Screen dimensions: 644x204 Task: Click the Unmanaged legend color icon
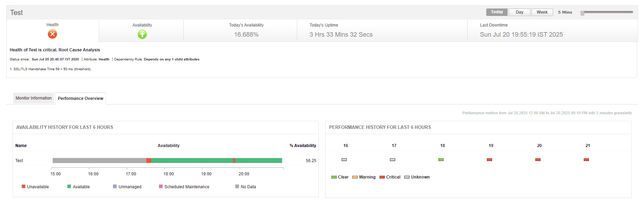[x=114, y=187]
